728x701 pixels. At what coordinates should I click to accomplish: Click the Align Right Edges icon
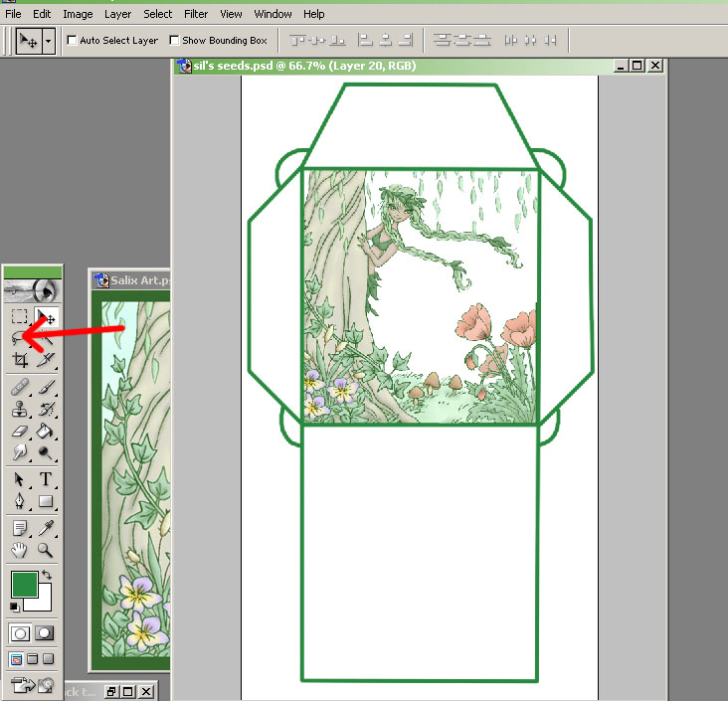[x=406, y=41]
